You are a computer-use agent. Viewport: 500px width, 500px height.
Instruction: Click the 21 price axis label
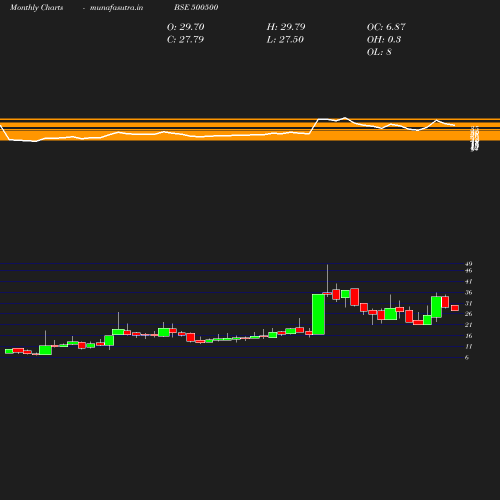pyautogui.click(x=469, y=325)
